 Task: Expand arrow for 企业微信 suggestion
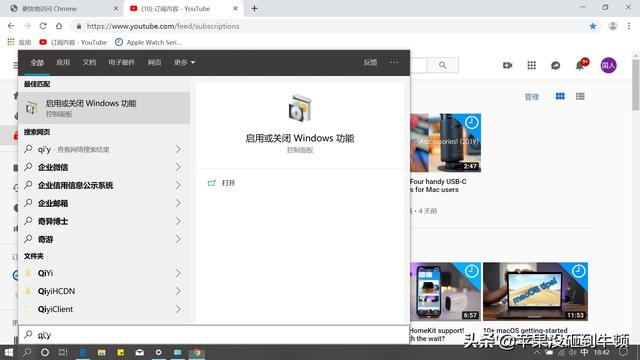(x=178, y=167)
